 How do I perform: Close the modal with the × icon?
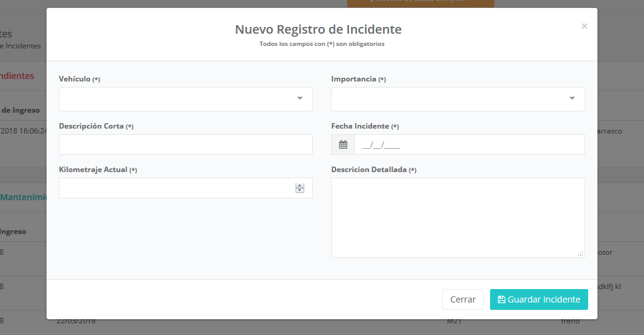click(584, 26)
